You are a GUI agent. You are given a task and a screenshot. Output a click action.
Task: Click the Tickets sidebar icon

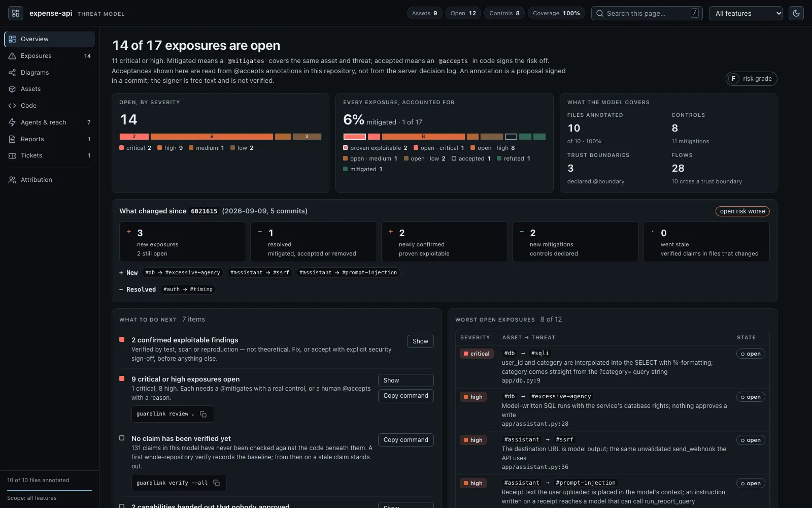point(12,155)
